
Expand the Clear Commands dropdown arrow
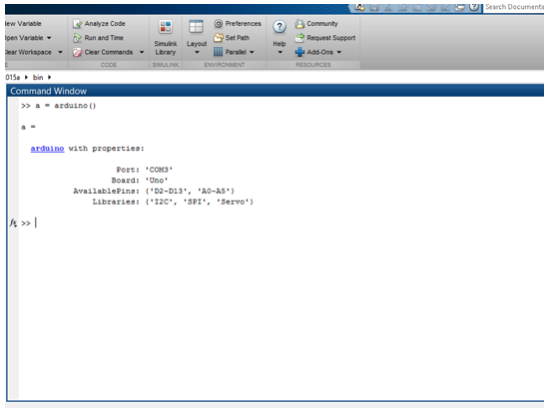pos(142,52)
